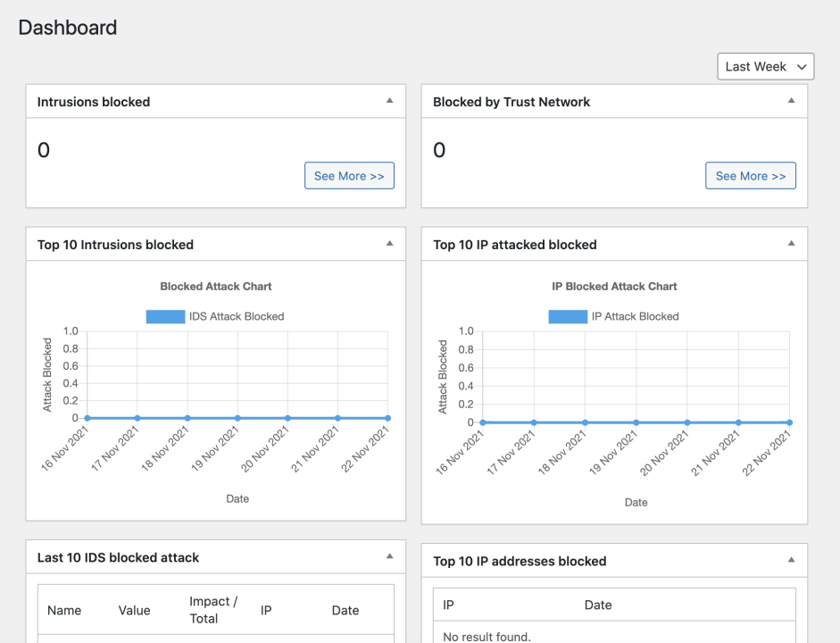Click IP column header in IDS attack table
Screen dimensions: 840x643
(x=266, y=610)
